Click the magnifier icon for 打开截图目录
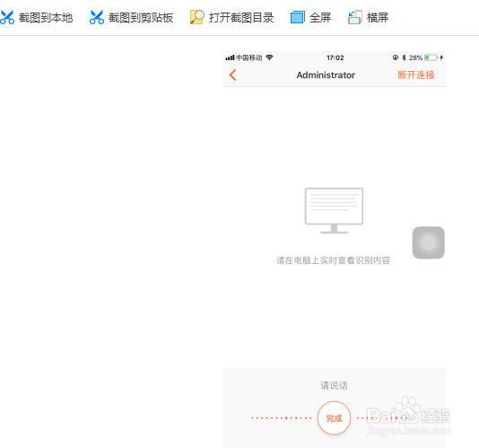The height and width of the screenshot is (448, 479). [x=197, y=17]
